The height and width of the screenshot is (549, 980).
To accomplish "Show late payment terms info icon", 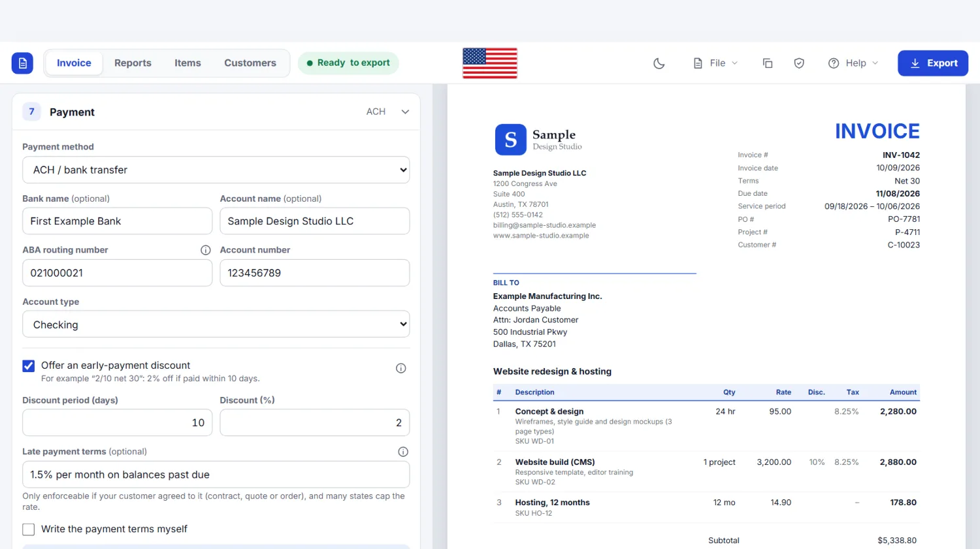I will tap(403, 452).
